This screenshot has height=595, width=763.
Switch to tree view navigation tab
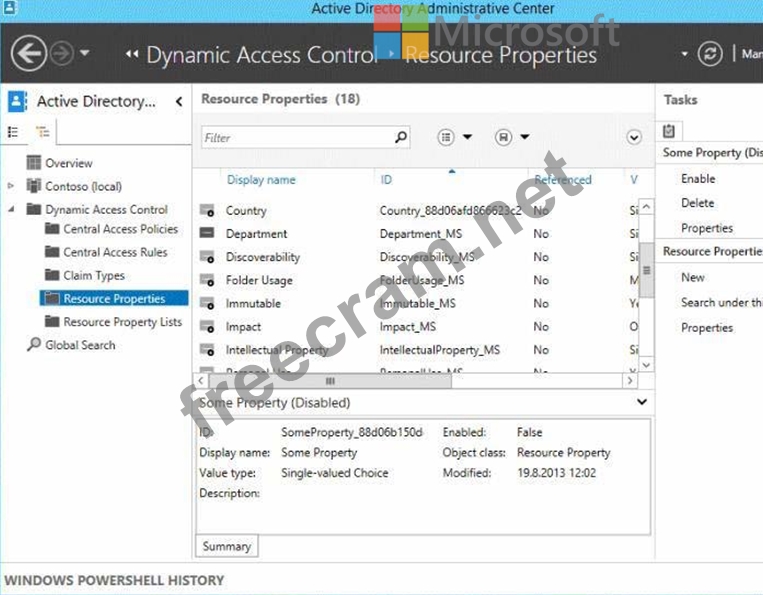[x=43, y=132]
